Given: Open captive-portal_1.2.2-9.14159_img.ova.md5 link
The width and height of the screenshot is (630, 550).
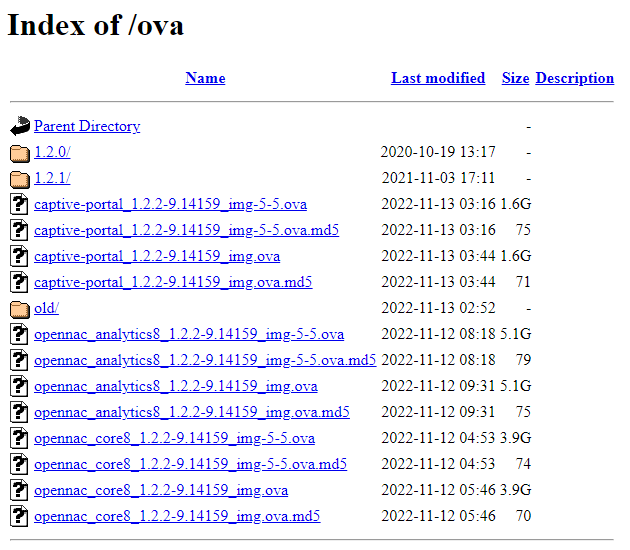Looking at the screenshot, I should tap(173, 282).
